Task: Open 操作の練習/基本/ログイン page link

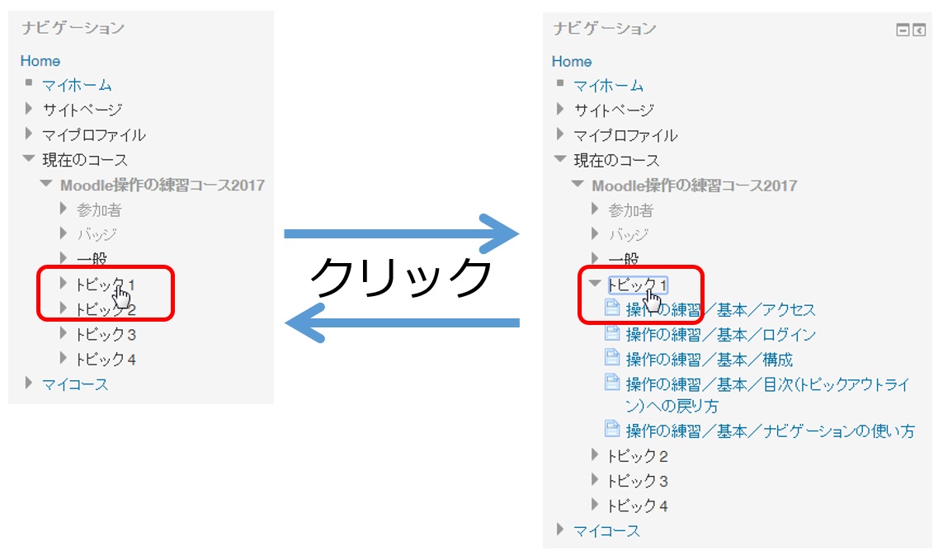Action: pos(720,335)
